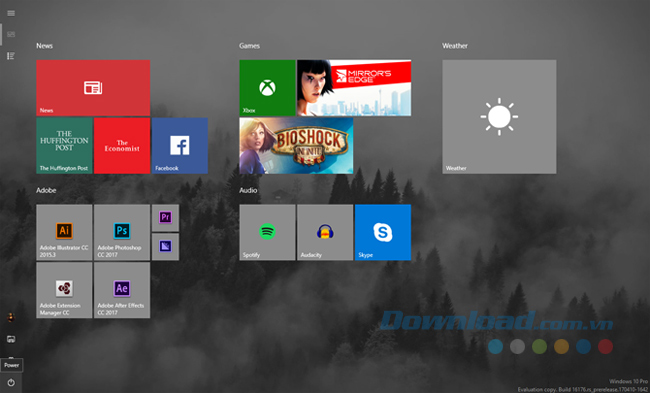Image resolution: width=650 pixels, height=393 pixels.
Task: Launch Adobe Extension Manager CC tile
Action: point(64,290)
